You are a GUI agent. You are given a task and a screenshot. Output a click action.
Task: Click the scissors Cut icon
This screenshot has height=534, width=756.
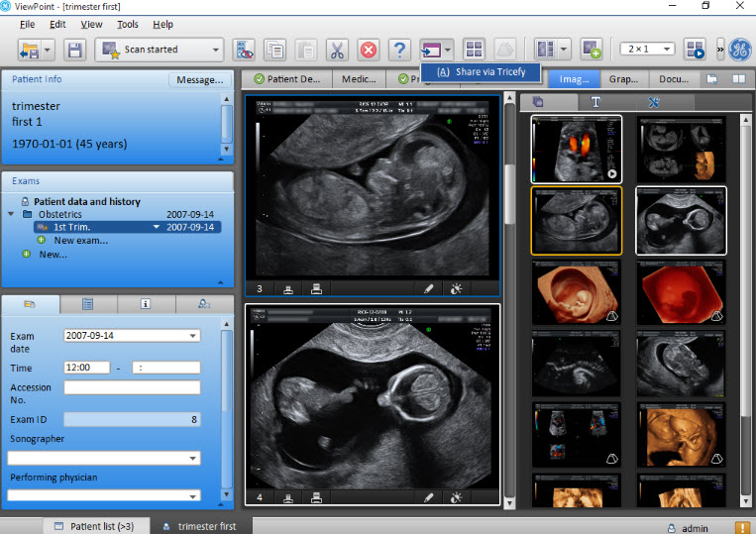(x=337, y=50)
